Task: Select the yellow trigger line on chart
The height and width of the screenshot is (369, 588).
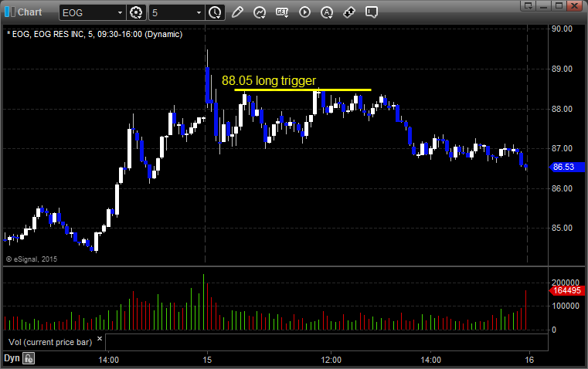Action: point(303,90)
